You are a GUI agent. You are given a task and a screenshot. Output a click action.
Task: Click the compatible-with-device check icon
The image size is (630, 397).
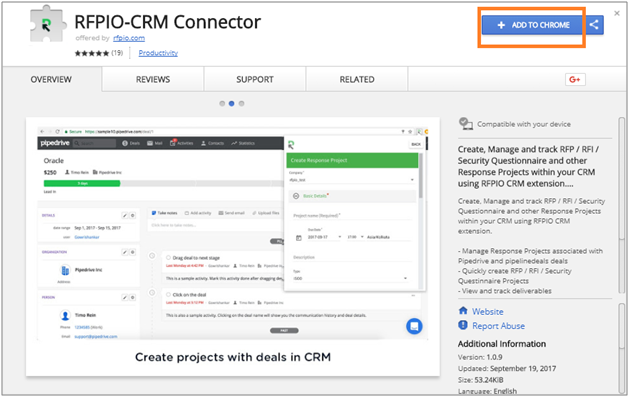tap(466, 123)
